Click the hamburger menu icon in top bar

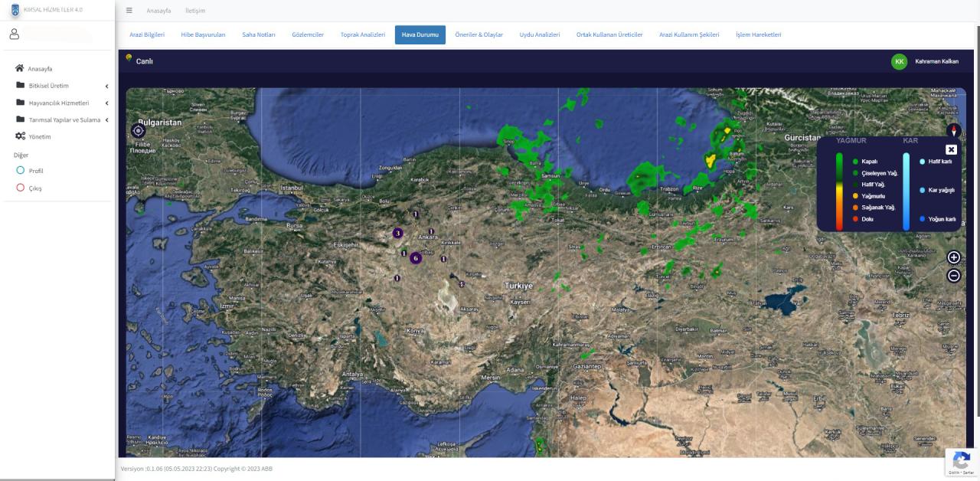pos(128,11)
